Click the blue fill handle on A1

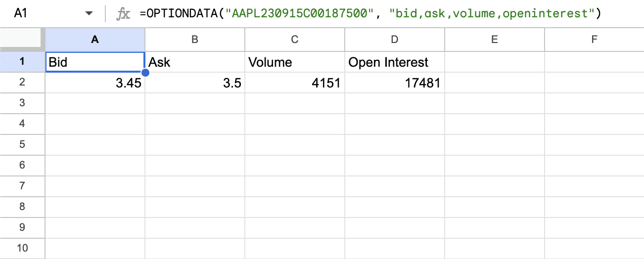click(145, 73)
